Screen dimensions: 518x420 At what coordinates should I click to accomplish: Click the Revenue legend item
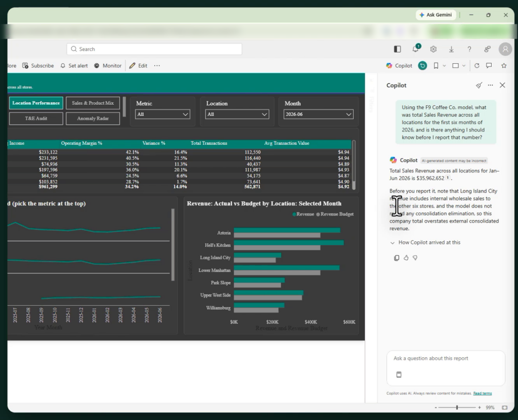[x=304, y=214]
